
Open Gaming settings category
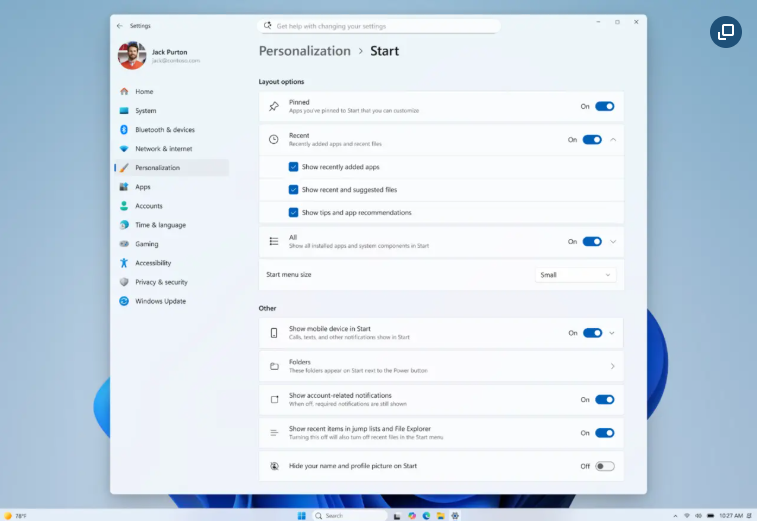[x=171, y=244]
